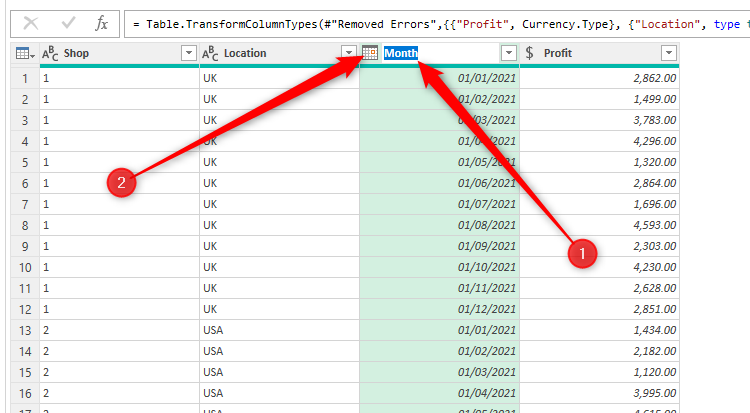Select row number 13

click(25, 330)
